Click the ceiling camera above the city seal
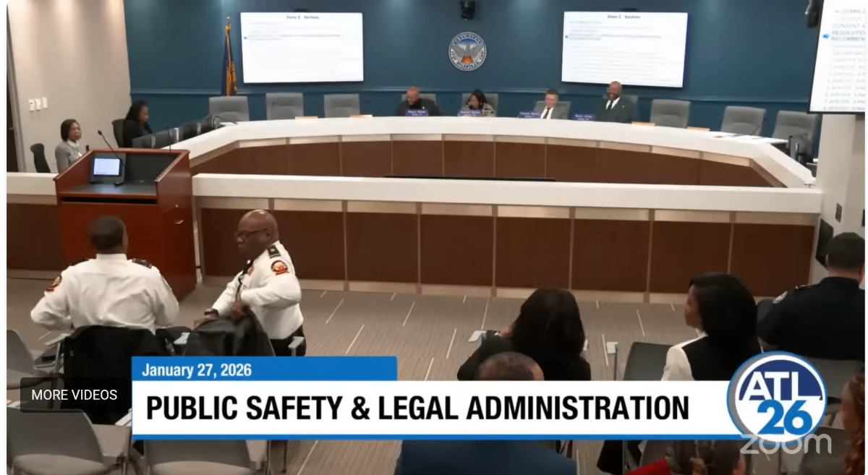Image resolution: width=868 pixels, height=475 pixels. pos(467,9)
